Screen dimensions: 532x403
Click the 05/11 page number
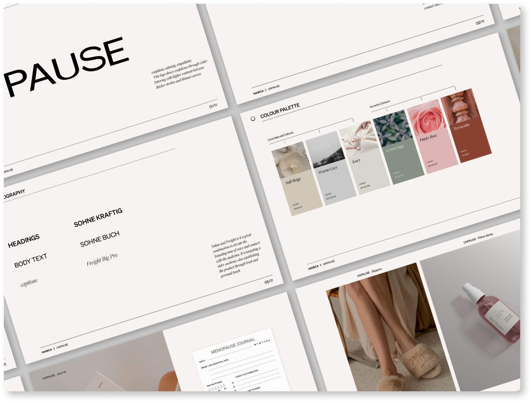(269, 281)
